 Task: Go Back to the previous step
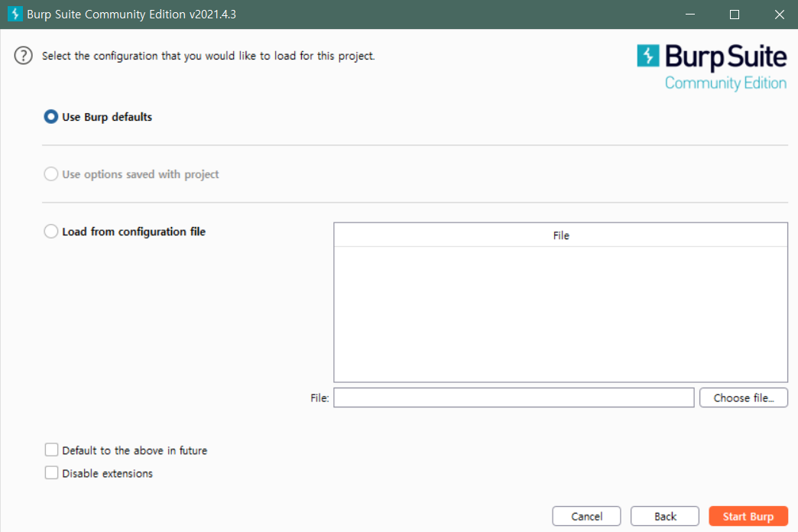pos(665,516)
